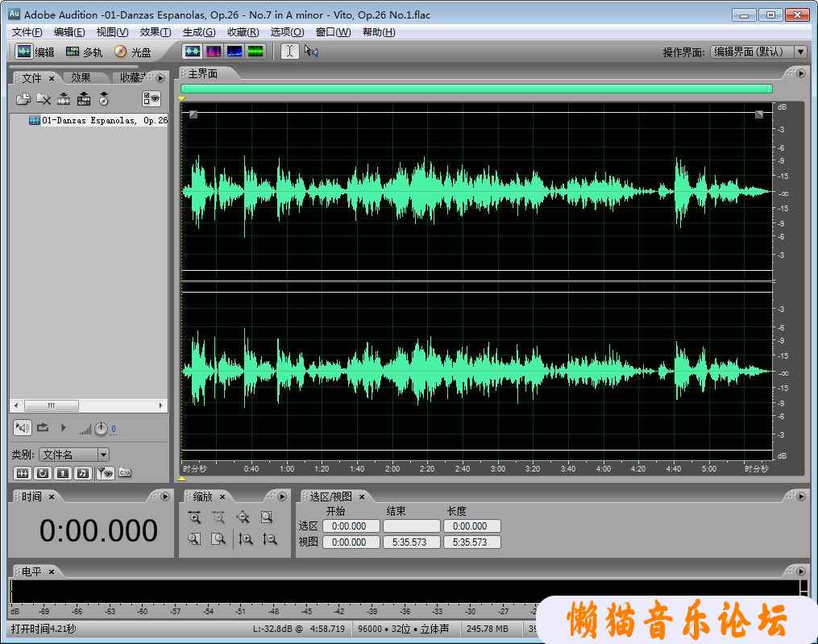Toggle show MIDI files filter button
This screenshot has width=818, height=644.
click(x=83, y=473)
